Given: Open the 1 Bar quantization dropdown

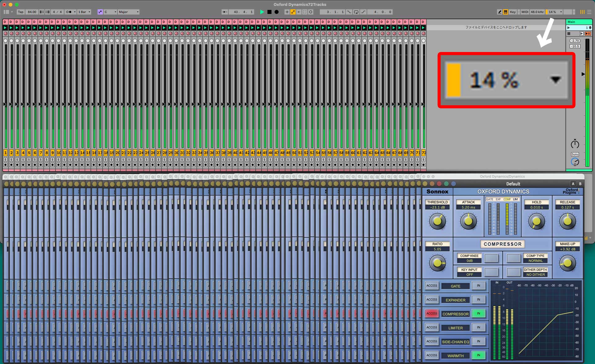Looking at the screenshot, I should coord(84,12).
